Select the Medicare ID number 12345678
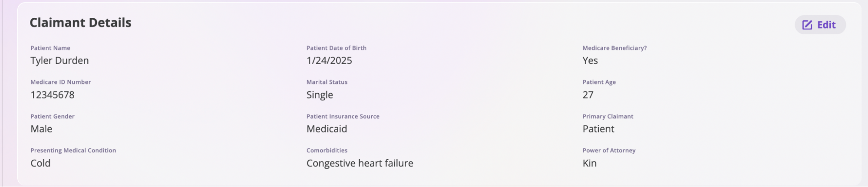The image size is (868, 187). click(53, 95)
